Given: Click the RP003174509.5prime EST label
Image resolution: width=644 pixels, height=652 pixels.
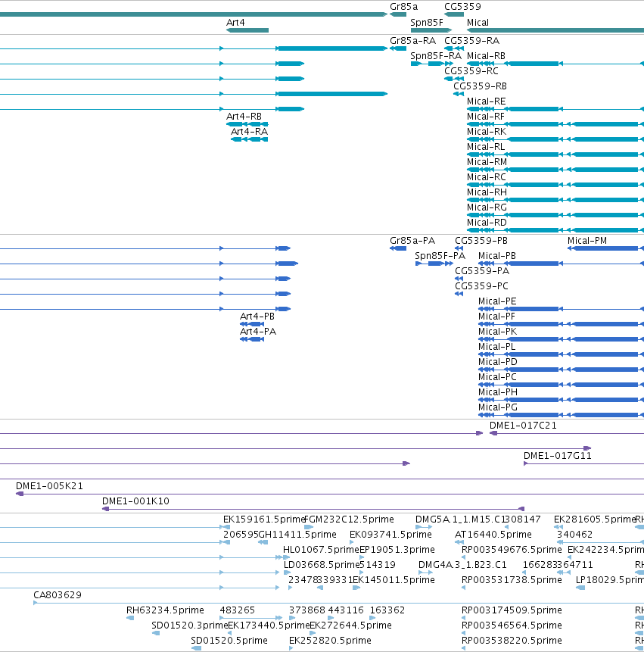Looking at the screenshot, I should click(512, 610).
